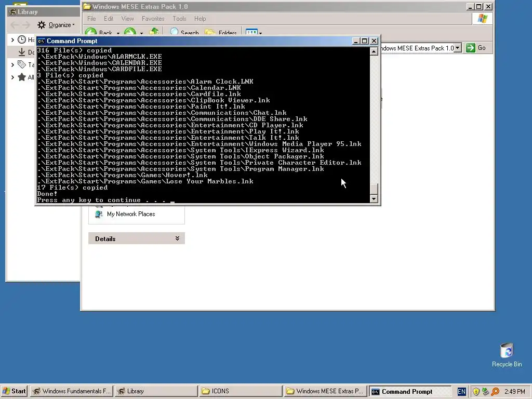This screenshot has width=532, height=399.
Task: Switch to Windows MESE Extras Pack taskbar button
Action: click(x=325, y=391)
